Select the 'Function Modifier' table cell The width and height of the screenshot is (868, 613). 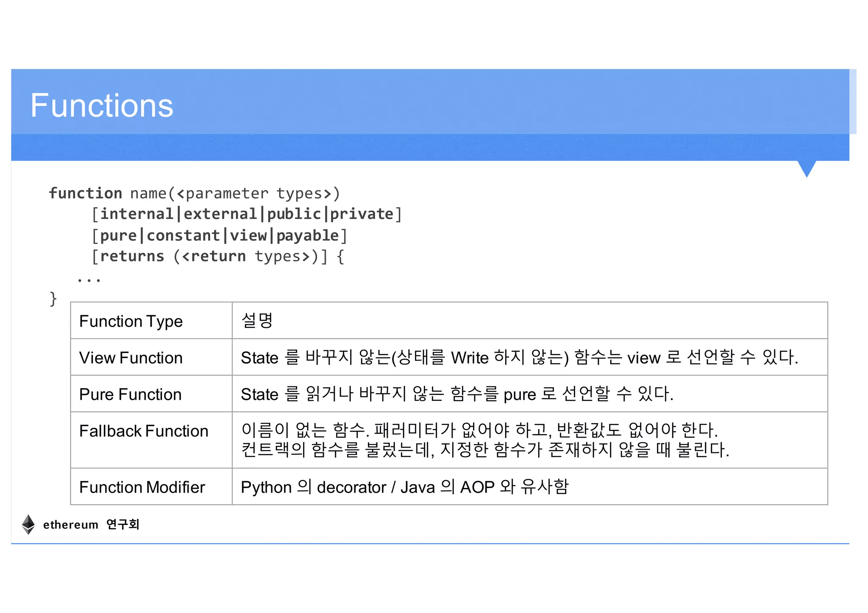pos(151,486)
